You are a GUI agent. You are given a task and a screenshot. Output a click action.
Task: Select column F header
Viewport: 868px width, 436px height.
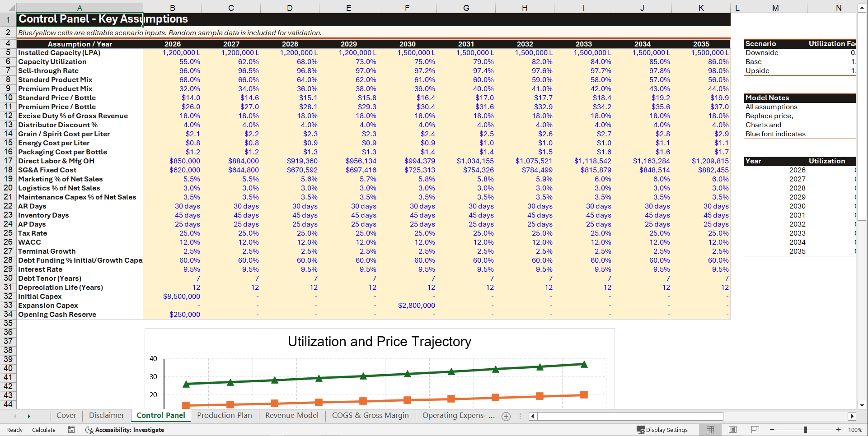click(x=407, y=8)
